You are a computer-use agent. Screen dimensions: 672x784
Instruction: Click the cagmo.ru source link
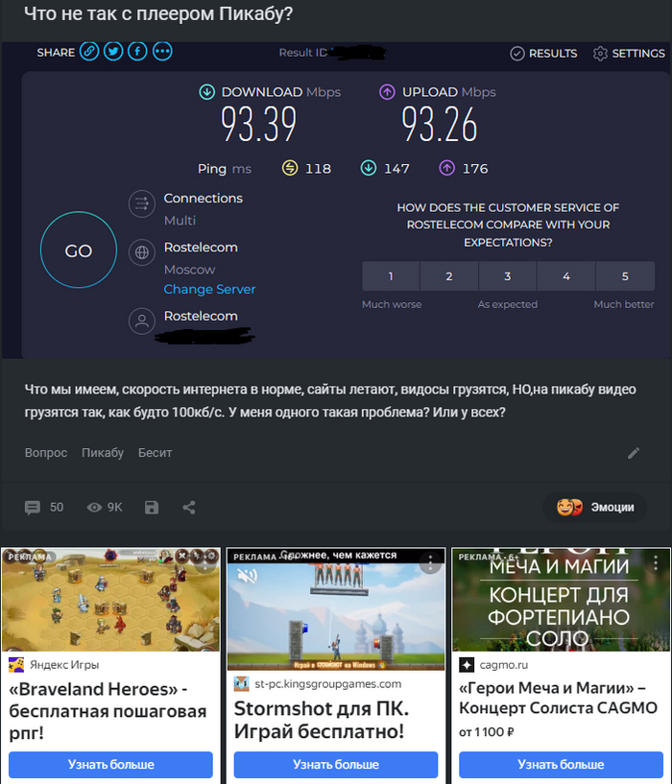click(504, 664)
